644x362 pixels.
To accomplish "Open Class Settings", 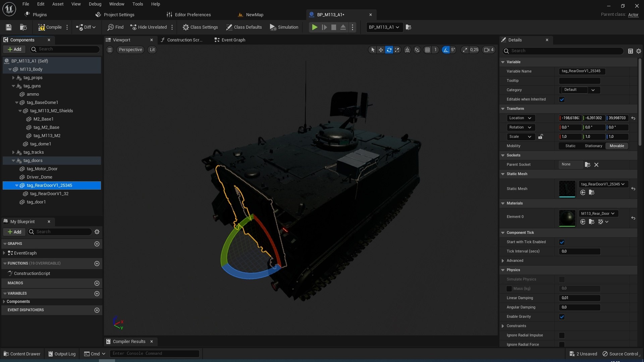I will tap(200, 27).
